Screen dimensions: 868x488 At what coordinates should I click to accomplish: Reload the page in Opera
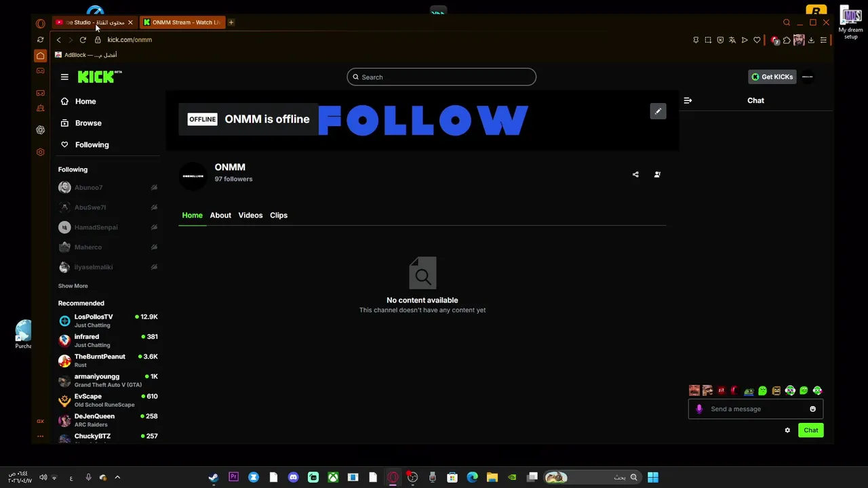pyautogui.click(x=83, y=40)
